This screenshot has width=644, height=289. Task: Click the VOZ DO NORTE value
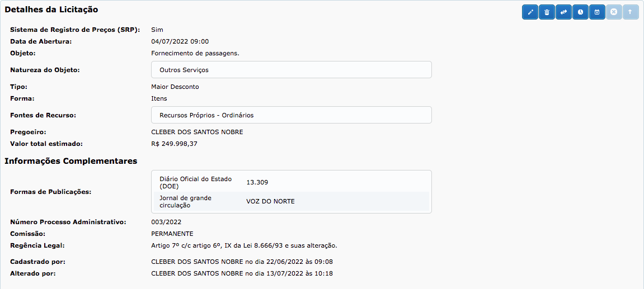[270, 201]
